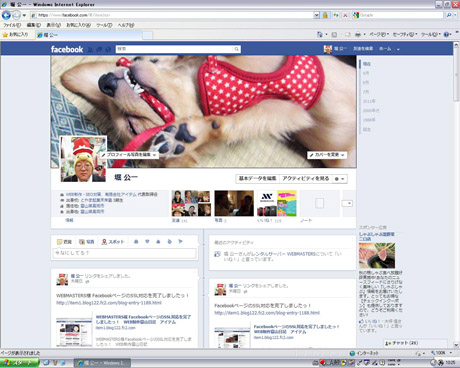This screenshot has width=460, height=368.
Task: Click the facebook logo
Action: pyautogui.click(x=67, y=49)
